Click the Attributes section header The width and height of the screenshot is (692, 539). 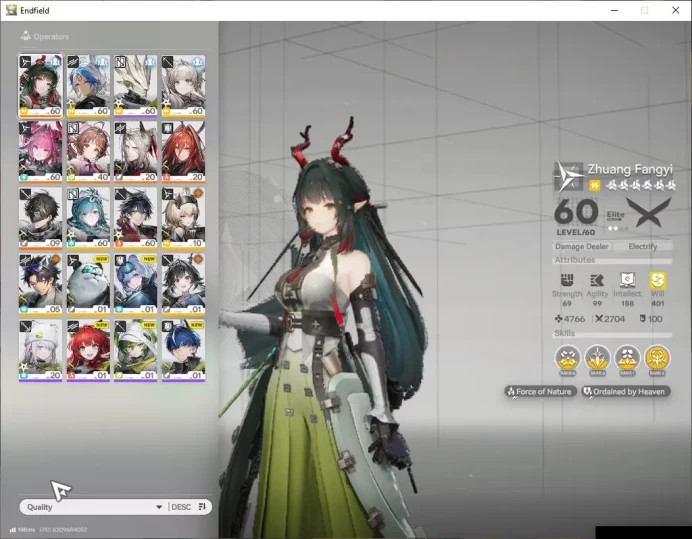pos(575,260)
